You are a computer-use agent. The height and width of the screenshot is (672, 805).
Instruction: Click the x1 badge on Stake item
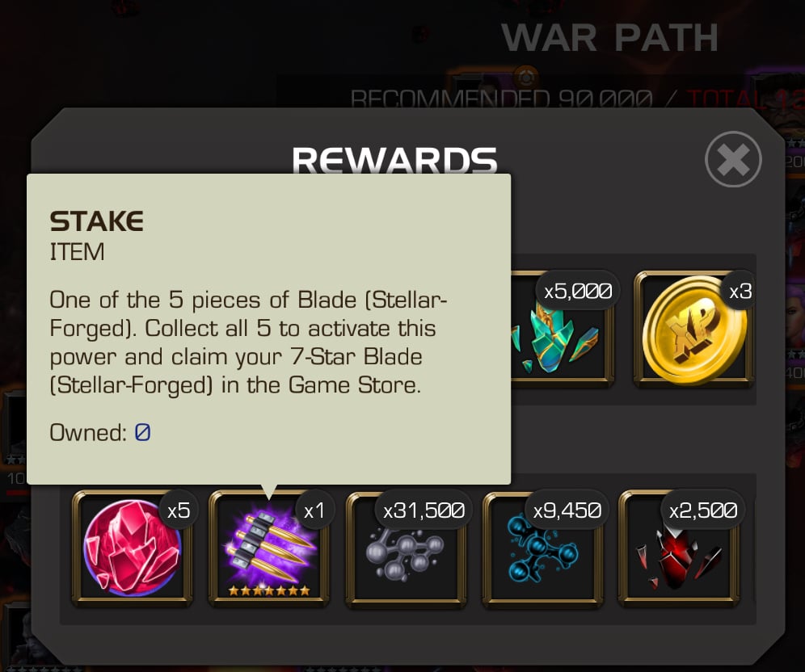314,510
